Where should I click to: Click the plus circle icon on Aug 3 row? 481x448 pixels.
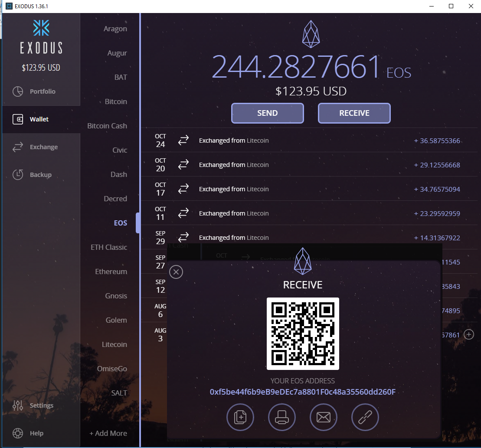coord(469,334)
